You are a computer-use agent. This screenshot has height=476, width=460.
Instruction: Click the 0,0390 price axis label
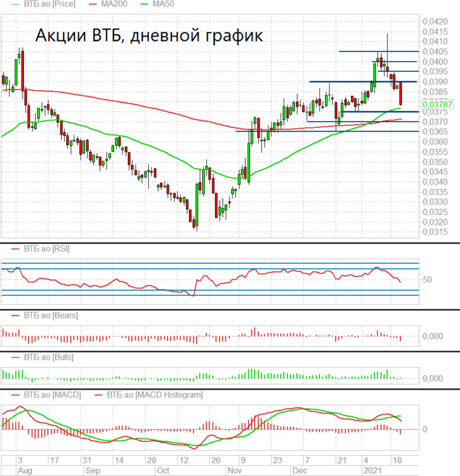coord(435,82)
